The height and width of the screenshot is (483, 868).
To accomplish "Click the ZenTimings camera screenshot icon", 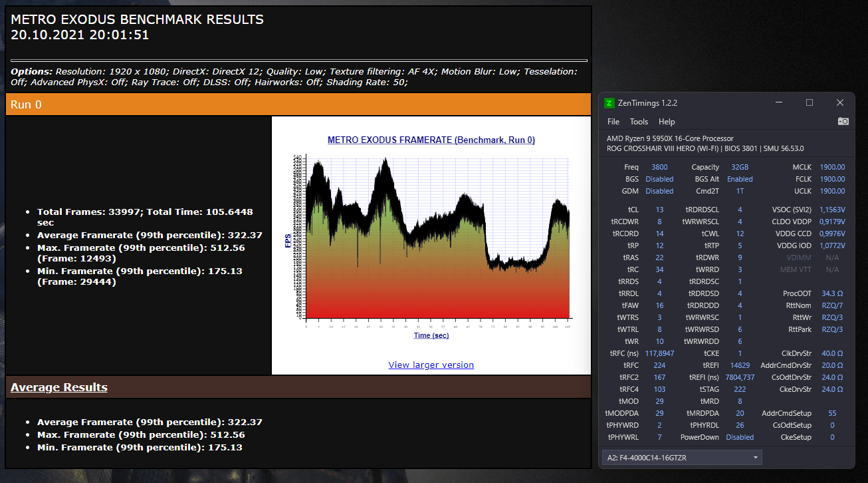I will (843, 121).
